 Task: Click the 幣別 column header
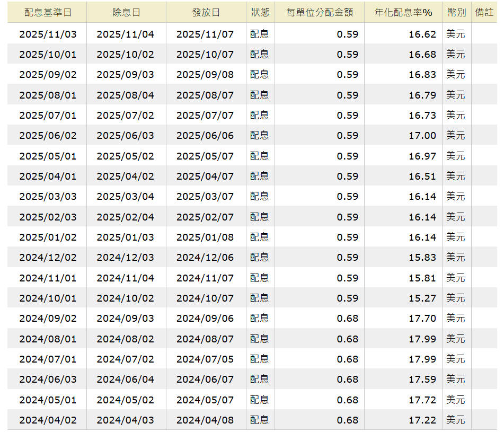[x=456, y=13]
